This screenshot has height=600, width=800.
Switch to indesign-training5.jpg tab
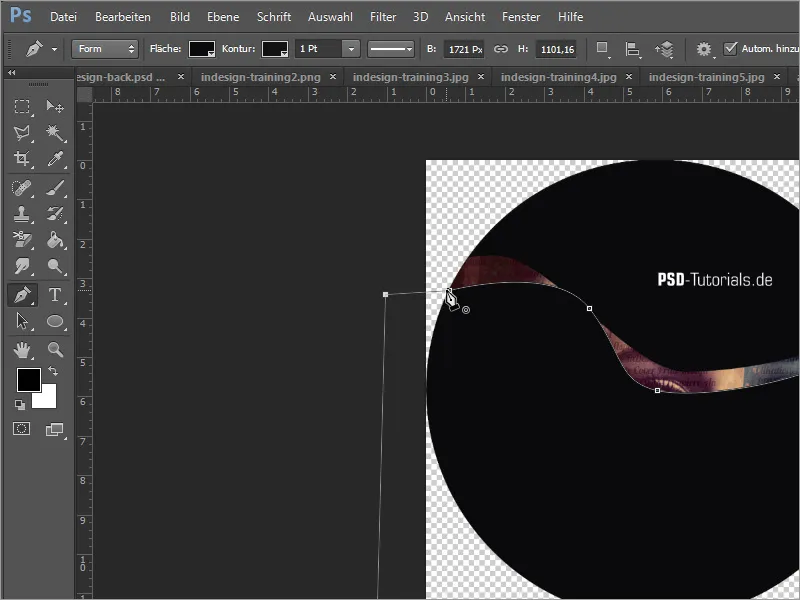tap(707, 77)
